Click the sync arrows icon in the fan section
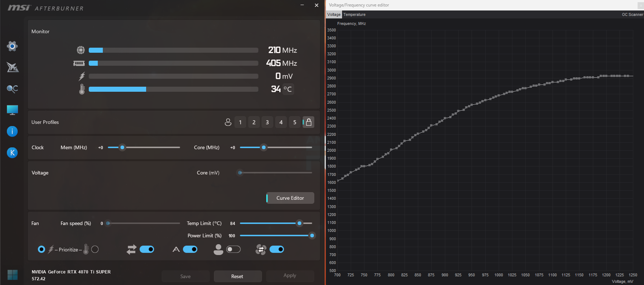The height and width of the screenshot is (285, 644). point(131,249)
